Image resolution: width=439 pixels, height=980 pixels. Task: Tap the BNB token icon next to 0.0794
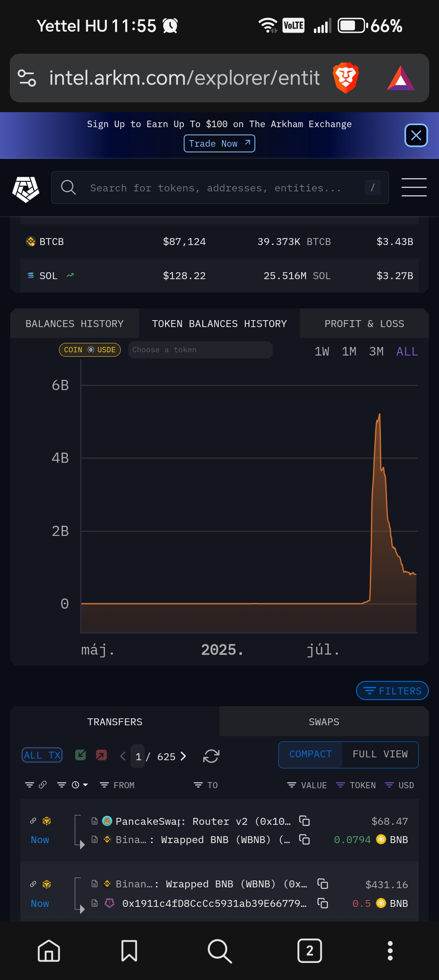381,839
